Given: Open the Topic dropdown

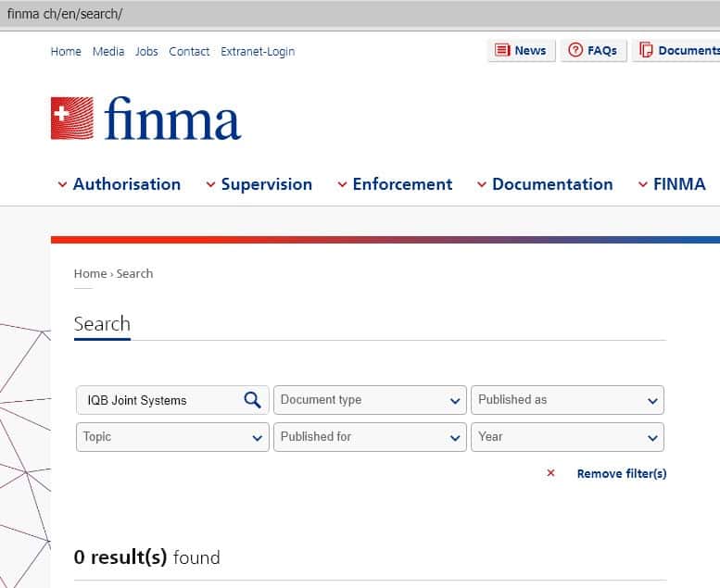Looking at the screenshot, I should (172, 437).
